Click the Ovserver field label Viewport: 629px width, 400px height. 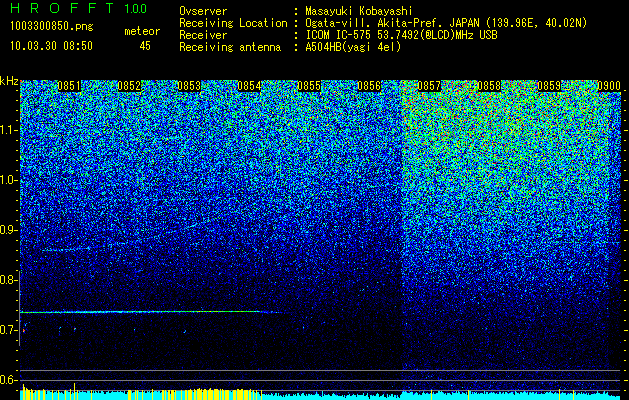tap(203, 11)
